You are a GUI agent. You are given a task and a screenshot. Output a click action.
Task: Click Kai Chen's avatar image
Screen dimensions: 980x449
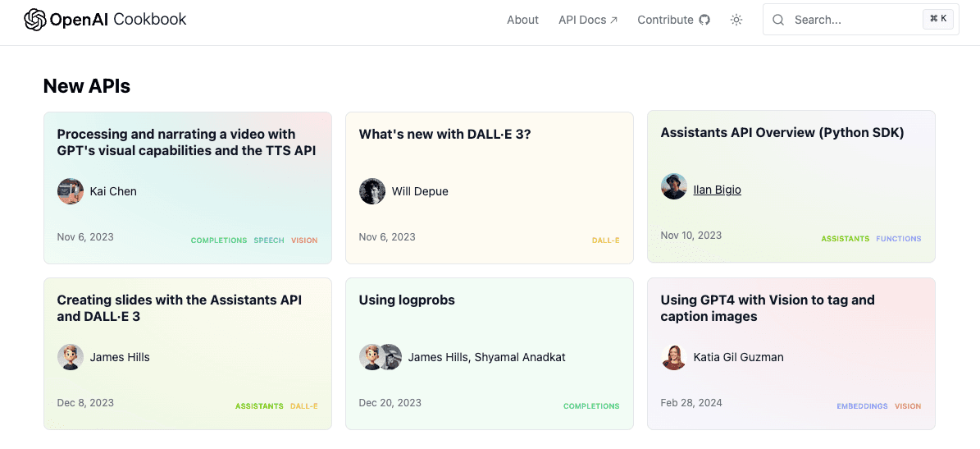click(71, 191)
